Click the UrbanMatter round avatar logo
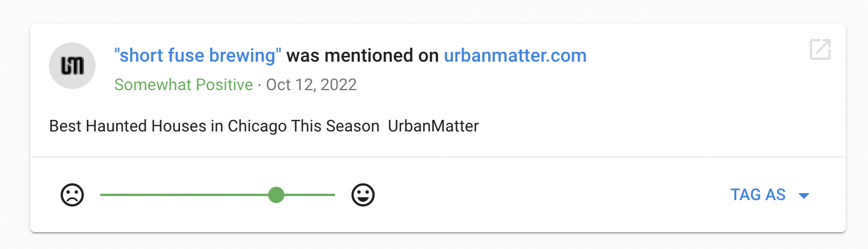This screenshot has height=249, width=868. pyautogui.click(x=72, y=66)
